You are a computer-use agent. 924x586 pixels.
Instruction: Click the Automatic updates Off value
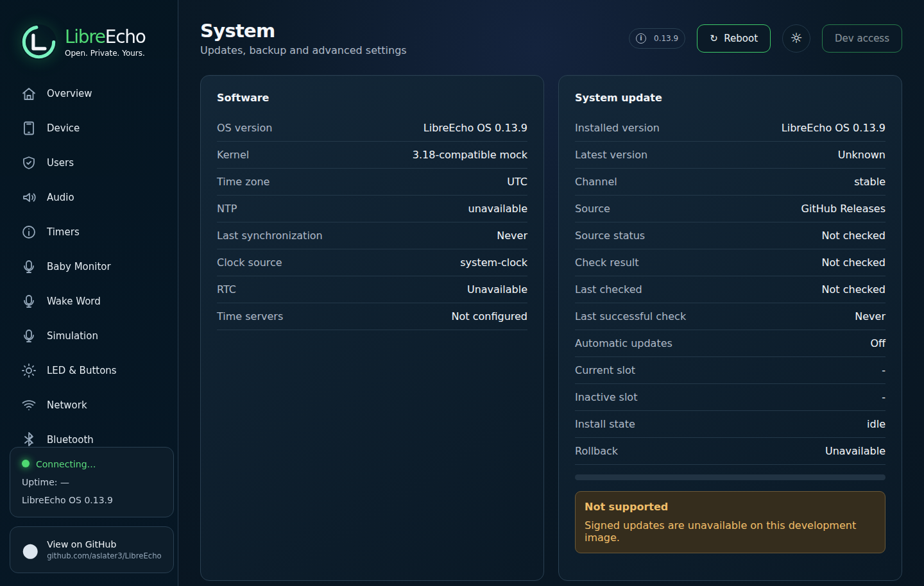(878, 344)
